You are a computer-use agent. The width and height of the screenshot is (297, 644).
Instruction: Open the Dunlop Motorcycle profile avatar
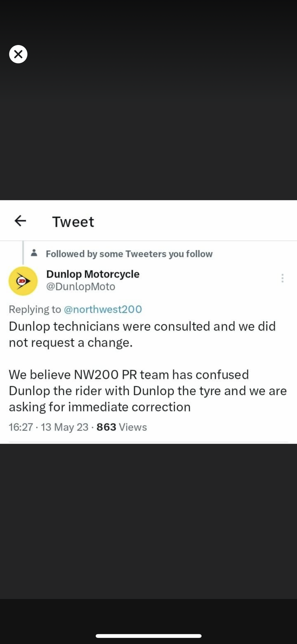(23, 281)
